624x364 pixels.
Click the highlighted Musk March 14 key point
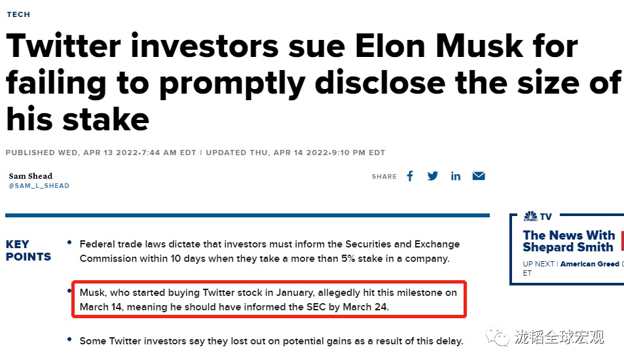[268, 299]
